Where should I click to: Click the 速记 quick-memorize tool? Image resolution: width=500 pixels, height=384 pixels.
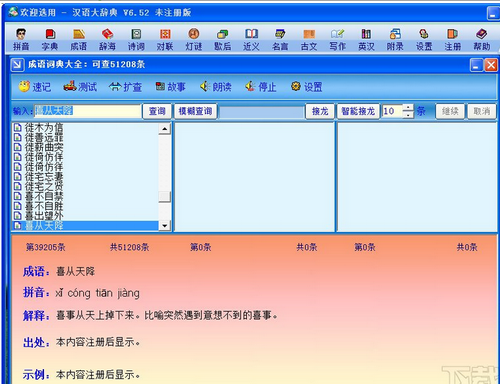click(35, 87)
